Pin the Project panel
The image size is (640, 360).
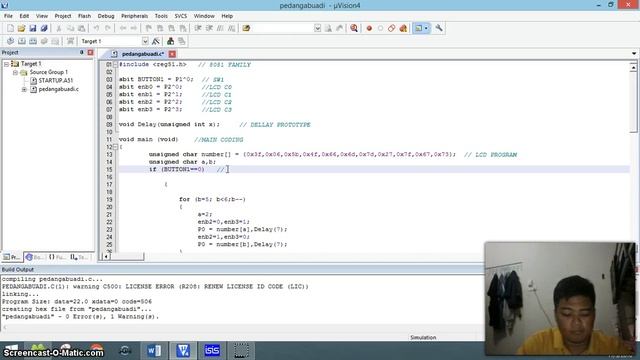tap(81, 52)
